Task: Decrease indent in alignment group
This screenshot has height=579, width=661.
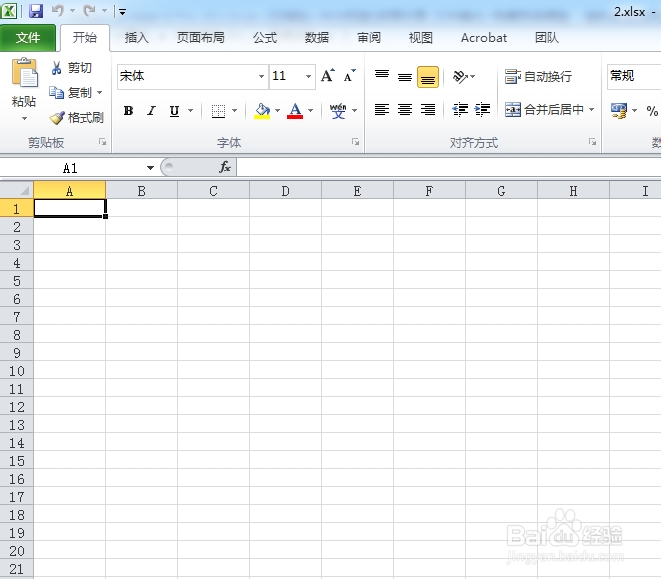Action: (x=459, y=110)
